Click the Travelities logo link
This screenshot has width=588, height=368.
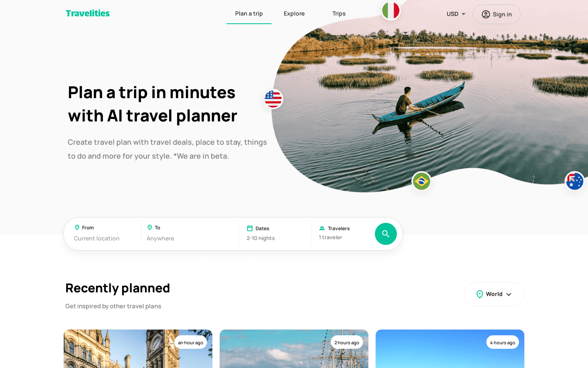coord(88,13)
